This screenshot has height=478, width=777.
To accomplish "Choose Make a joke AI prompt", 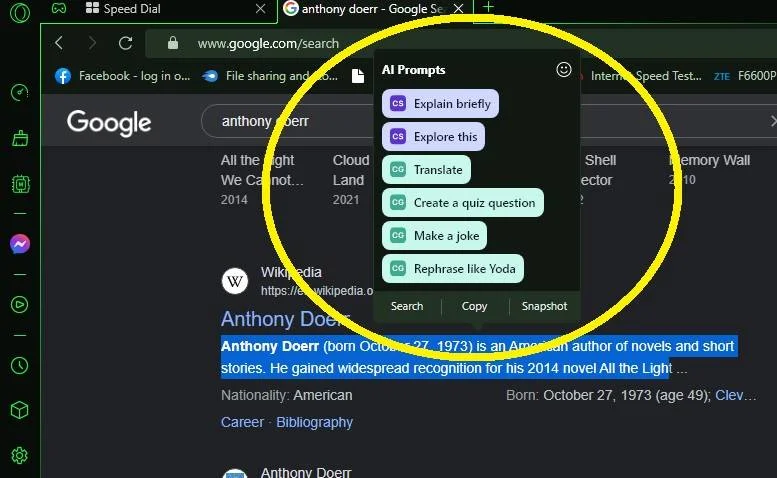I will [x=434, y=236].
